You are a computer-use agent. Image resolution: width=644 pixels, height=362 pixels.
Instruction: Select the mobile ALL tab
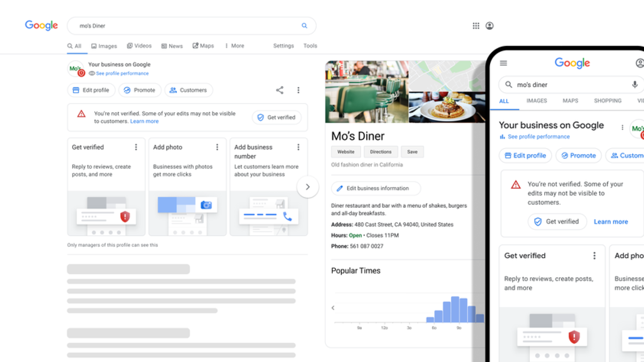point(504,101)
